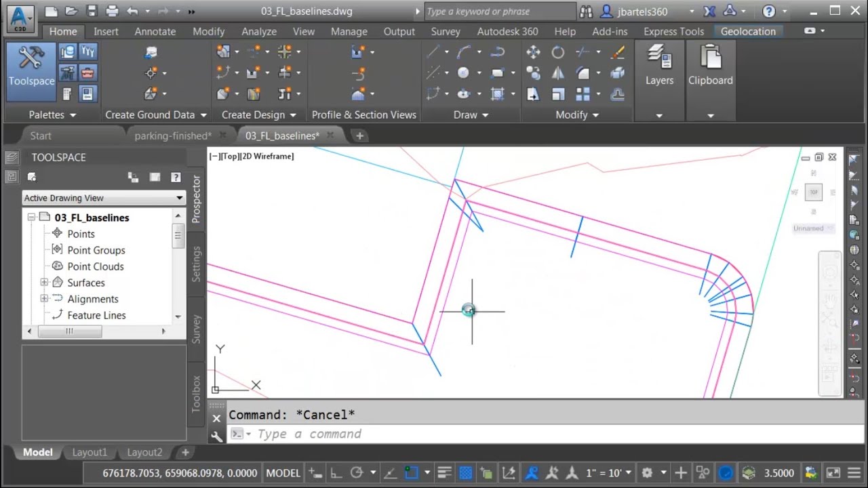The width and height of the screenshot is (868, 488).
Task: Click the Points creation icon
Action: pyautogui.click(x=151, y=73)
